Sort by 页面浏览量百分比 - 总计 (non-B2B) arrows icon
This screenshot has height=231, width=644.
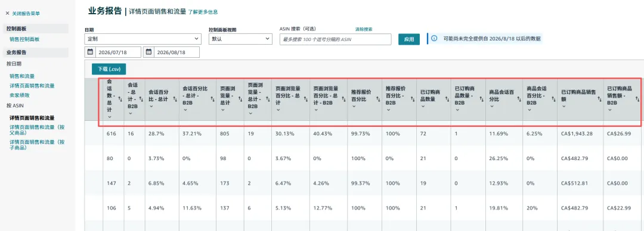(x=305, y=99)
